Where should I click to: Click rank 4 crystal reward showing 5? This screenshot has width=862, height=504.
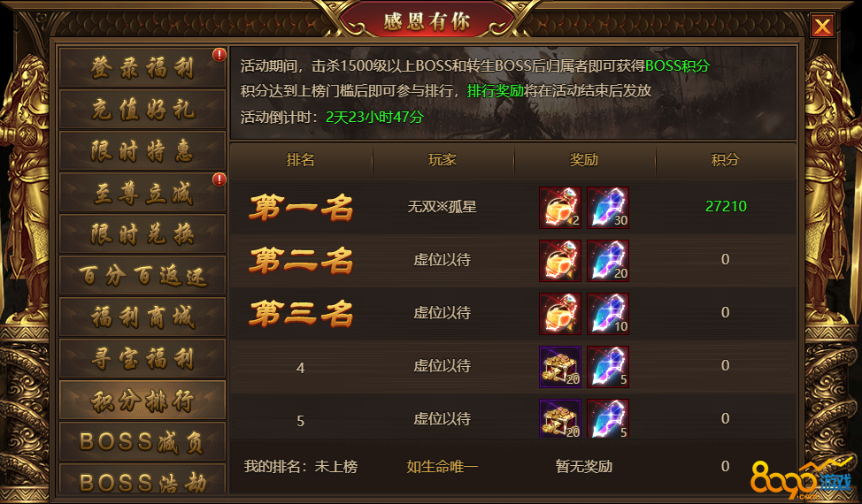pyautogui.click(x=607, y=367)
